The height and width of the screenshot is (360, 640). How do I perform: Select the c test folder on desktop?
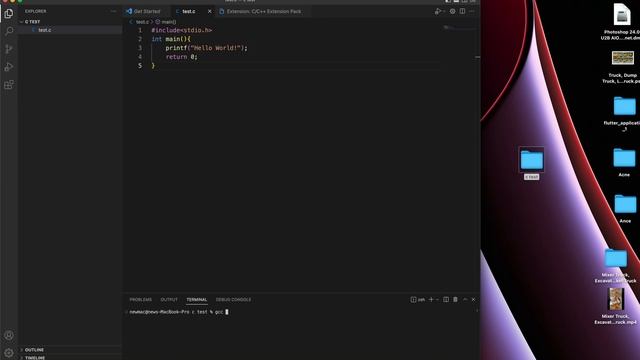pos(531,163)
